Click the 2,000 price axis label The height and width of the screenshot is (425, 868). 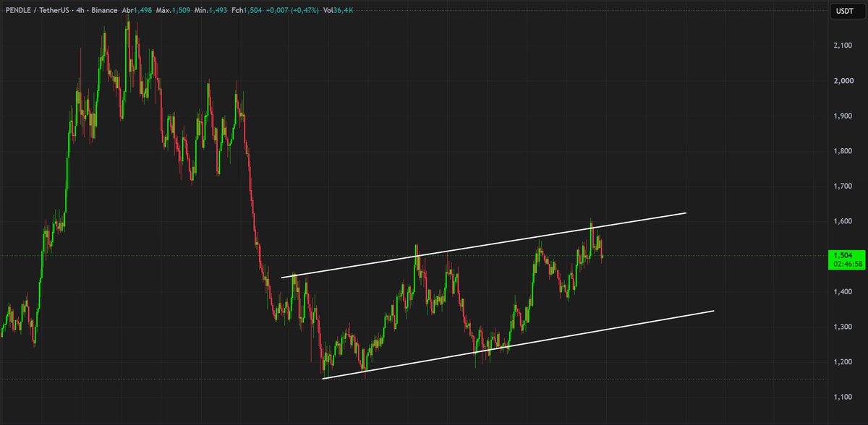[x=842, y=81]
